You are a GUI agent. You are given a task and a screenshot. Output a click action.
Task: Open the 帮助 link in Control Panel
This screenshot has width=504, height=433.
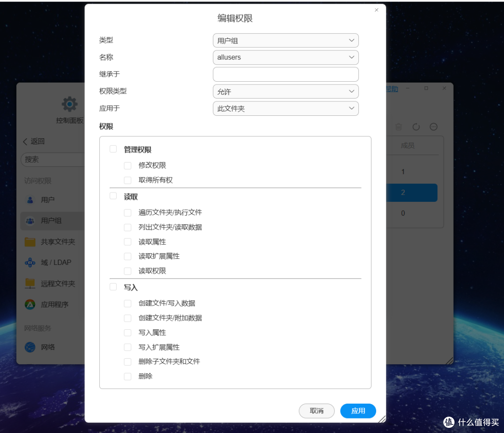[x=392, y=89]
